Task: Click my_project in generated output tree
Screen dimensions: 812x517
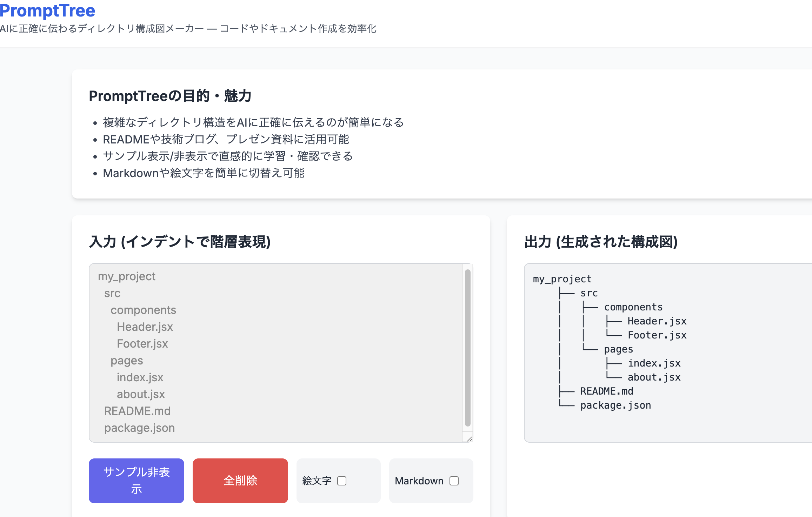Action: pos(562,279)
